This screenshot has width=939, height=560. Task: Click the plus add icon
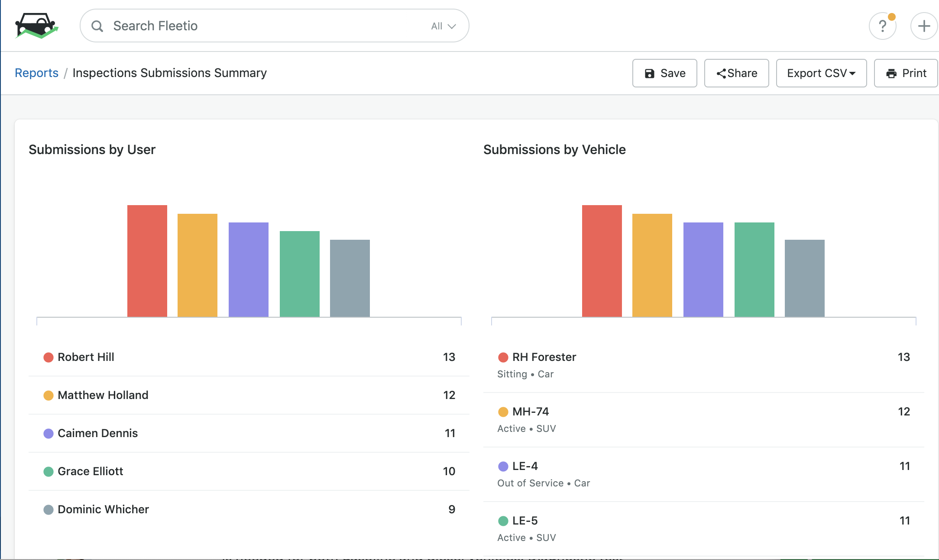pyautogui.click(x=924, y=26)
